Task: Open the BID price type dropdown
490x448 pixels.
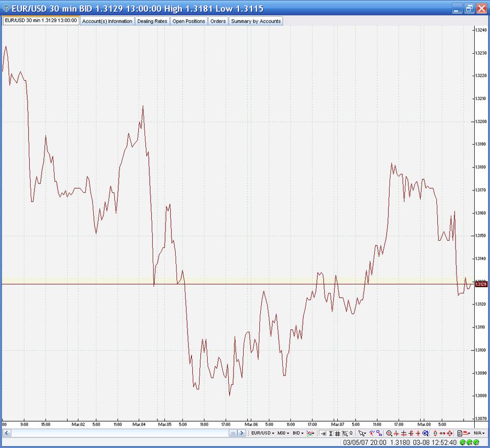Action: click(x=298, y=433)
